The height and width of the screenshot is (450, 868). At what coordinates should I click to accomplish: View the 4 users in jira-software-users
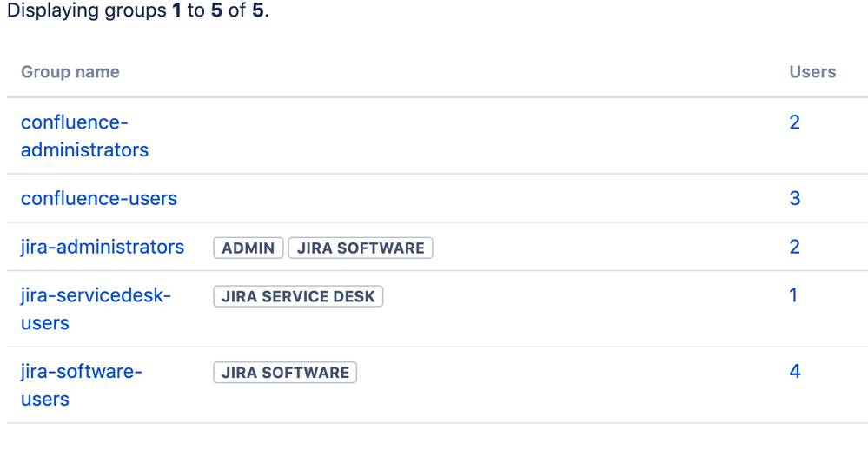click(x=794, y=371)
